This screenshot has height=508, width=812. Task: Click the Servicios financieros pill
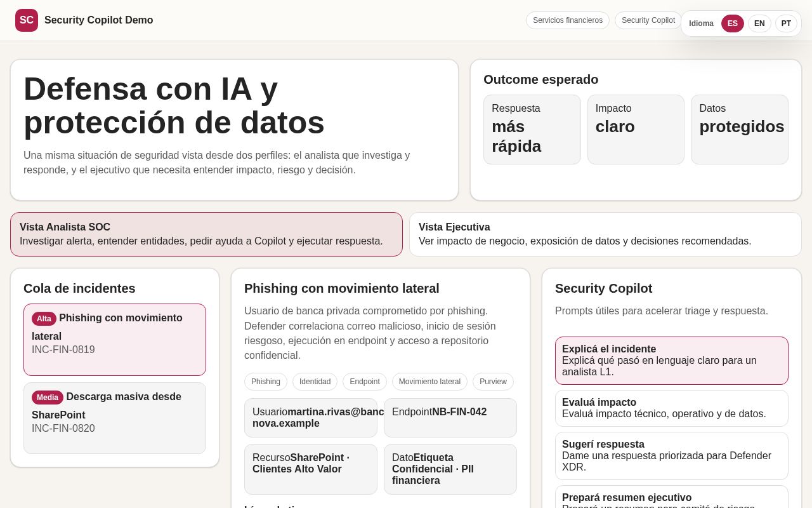[568, 20]
